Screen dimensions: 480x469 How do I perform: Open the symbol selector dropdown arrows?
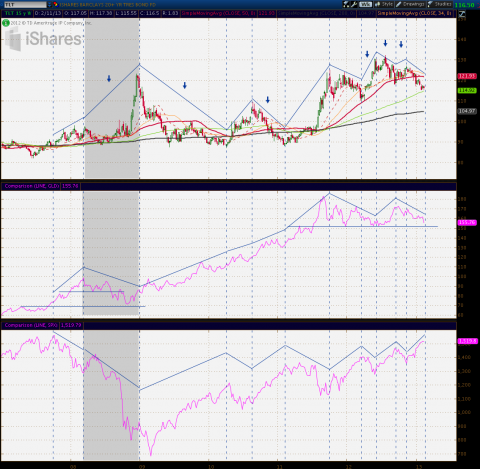point(50,5)
